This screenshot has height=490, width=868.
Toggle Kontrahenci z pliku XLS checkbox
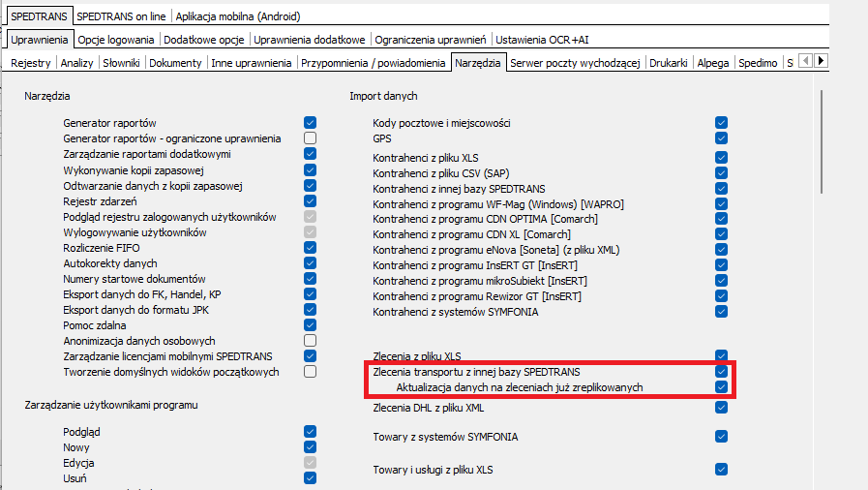[x=722, y=157]
